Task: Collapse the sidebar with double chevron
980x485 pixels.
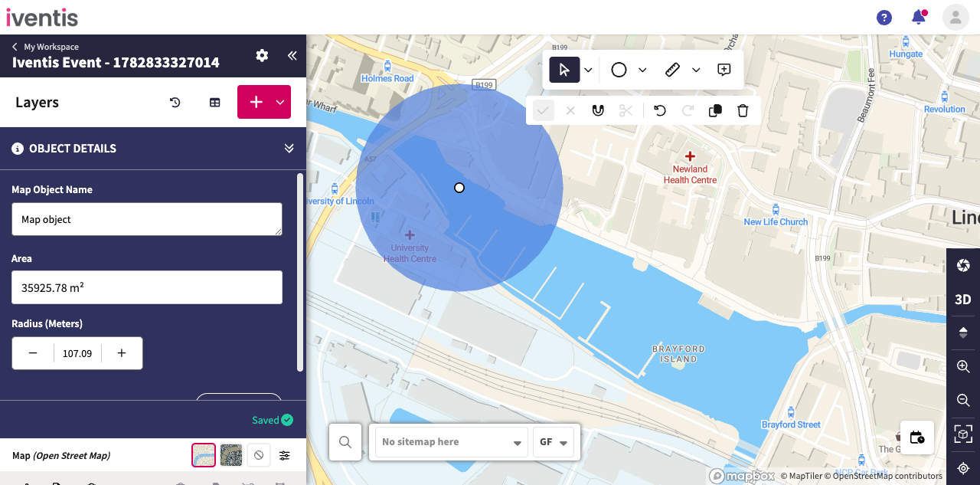Action: click(292, 55)
